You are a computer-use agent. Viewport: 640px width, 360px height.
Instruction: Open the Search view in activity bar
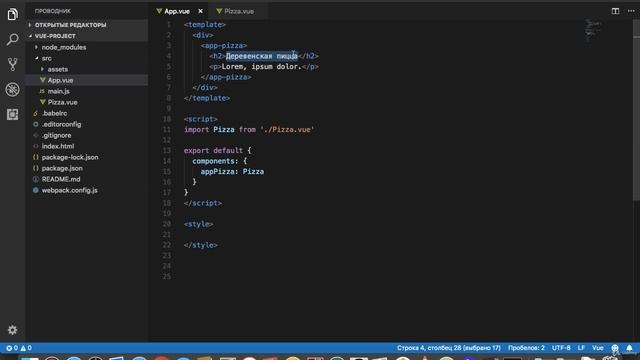point(13,40)
